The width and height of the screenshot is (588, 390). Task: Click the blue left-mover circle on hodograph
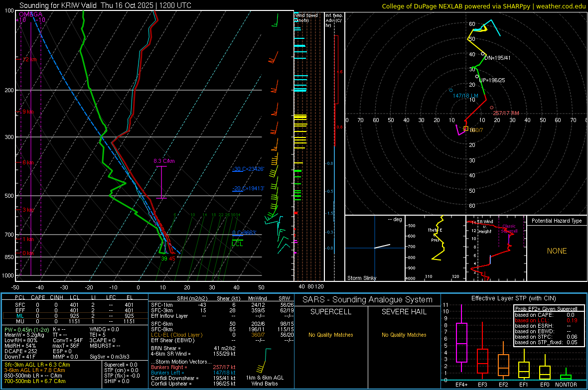[451, 90]
